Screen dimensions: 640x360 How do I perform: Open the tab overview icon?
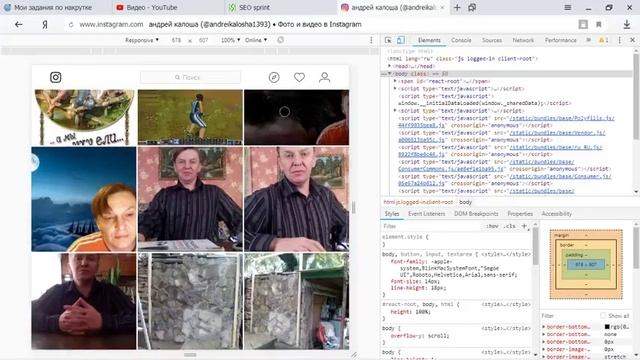click(472, 7)
